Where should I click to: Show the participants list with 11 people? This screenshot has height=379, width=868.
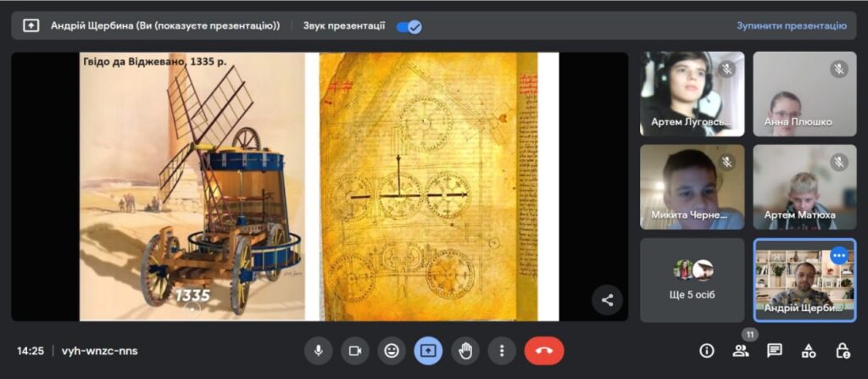[741, 350]
